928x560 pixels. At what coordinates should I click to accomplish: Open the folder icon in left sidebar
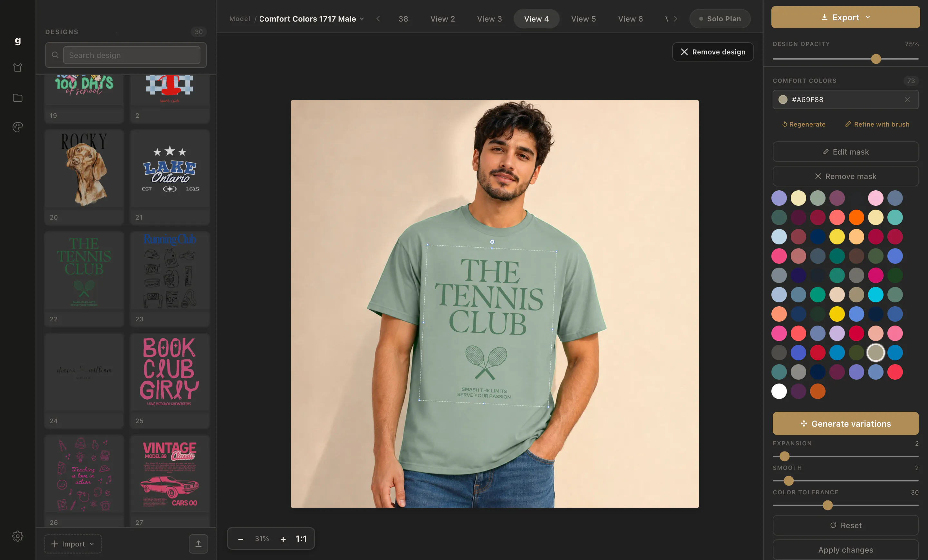[x=18, y=98]
